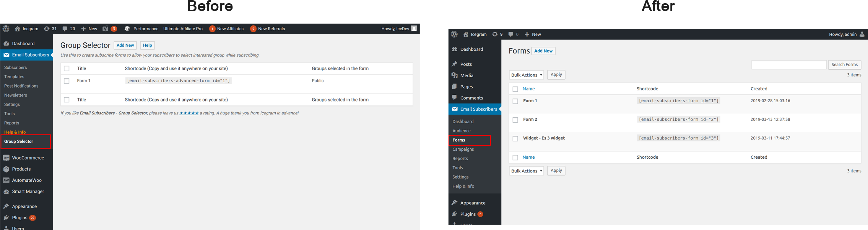Open the comments bubble showing 0
The image size is (868, 230).
click(x=511, y=34)
